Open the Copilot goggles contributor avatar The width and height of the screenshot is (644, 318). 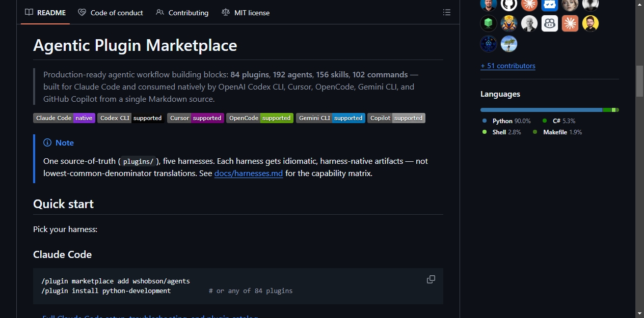[x=550, y=23]
